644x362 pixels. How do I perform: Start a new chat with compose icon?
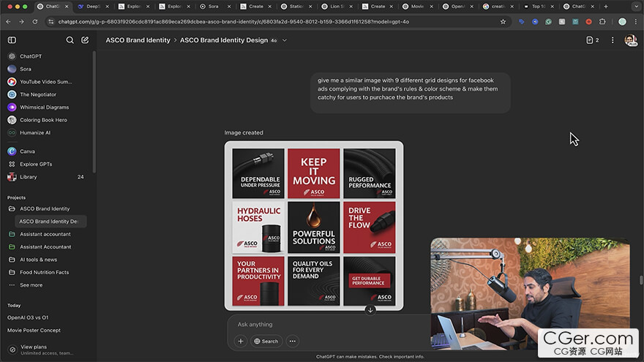pyautogui.click(x=85, y=39)
